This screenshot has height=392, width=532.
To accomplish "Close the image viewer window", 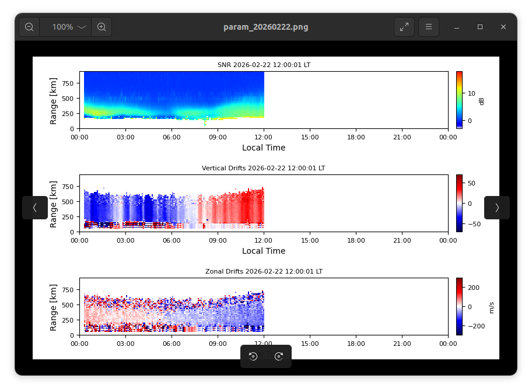I will coord(503,27).
